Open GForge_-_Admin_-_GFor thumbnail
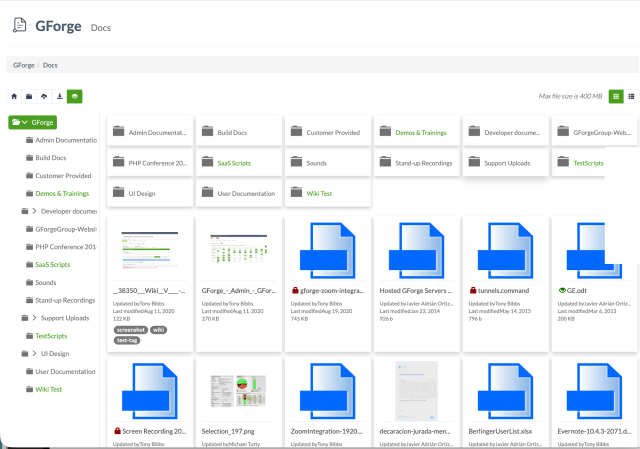Viewport: 640px width, 449px height. point(239,249)
